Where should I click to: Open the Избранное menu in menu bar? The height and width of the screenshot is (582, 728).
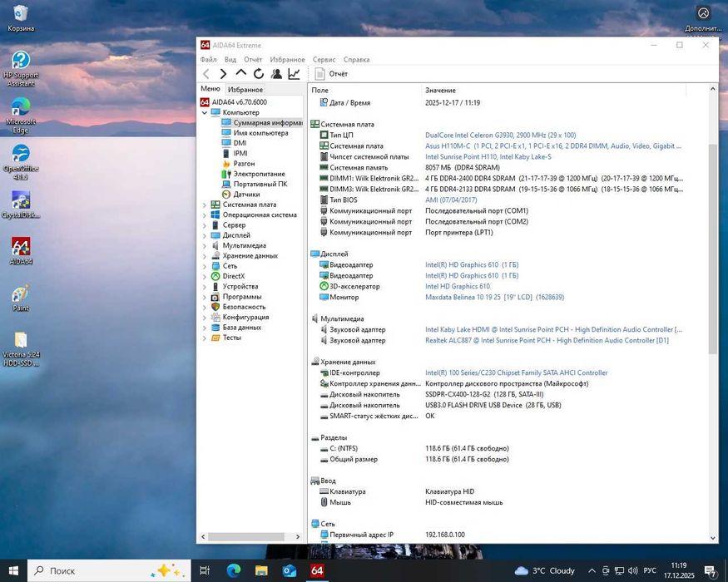pyautogui.click(x=287, y=59)
